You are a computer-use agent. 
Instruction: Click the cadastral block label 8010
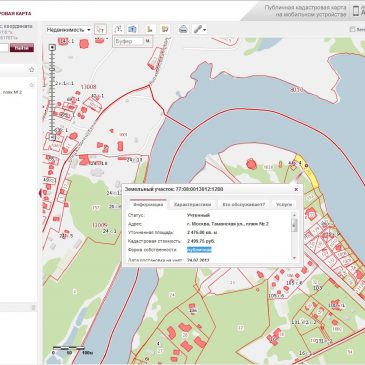pyautogui.click(x=296, y=89)
